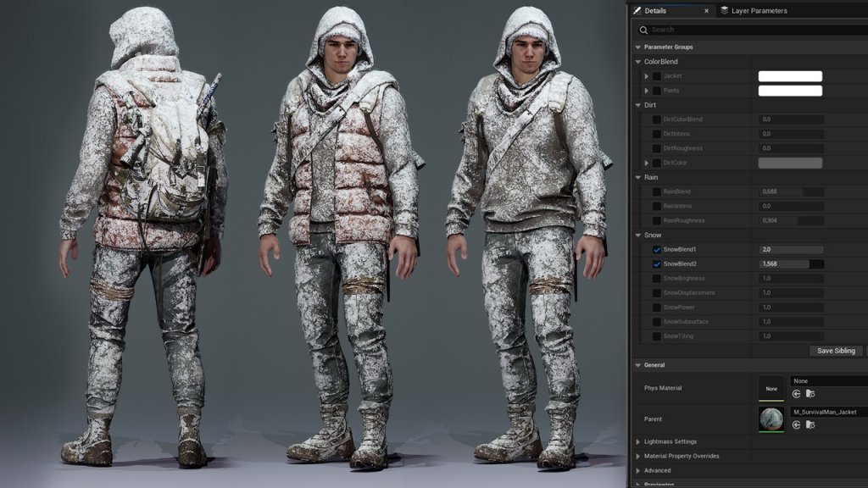This screenshot has height=488, width=868.
Task: Expand Material Property Overrides
Action: click(x=637, y=456)
